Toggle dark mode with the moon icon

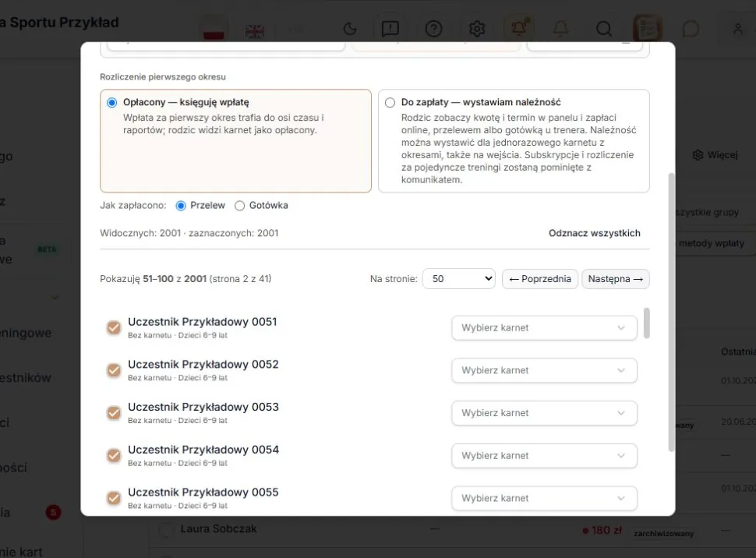350,29
